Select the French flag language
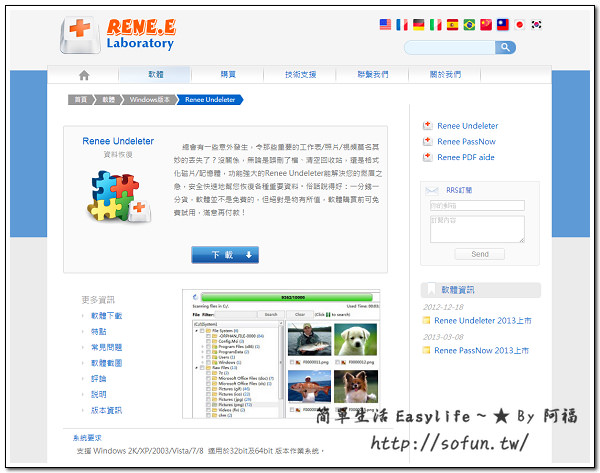Screen dimensions: 600x473 click(x=402, y=24)
